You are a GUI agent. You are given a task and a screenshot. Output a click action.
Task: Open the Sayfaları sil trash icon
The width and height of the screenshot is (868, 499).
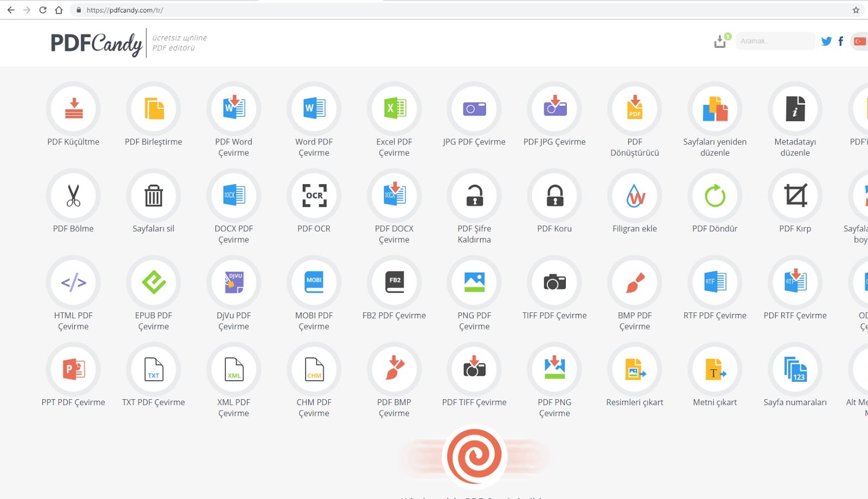click(x=154, y=195)
